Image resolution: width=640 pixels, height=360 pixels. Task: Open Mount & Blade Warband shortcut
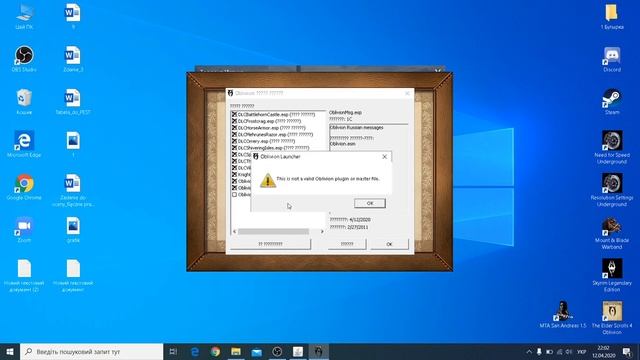pyautogui.click(x=612, y=233)
